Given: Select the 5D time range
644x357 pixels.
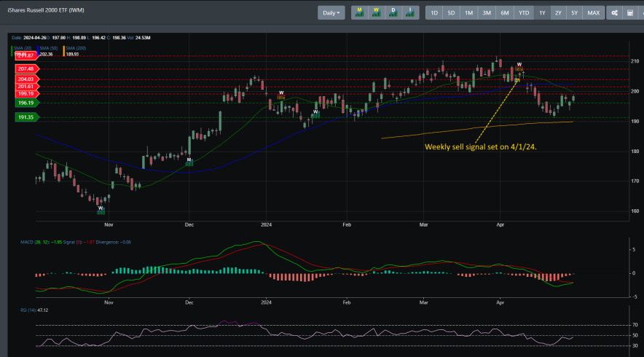Looking at the screenshot, I should coord(451,12).
